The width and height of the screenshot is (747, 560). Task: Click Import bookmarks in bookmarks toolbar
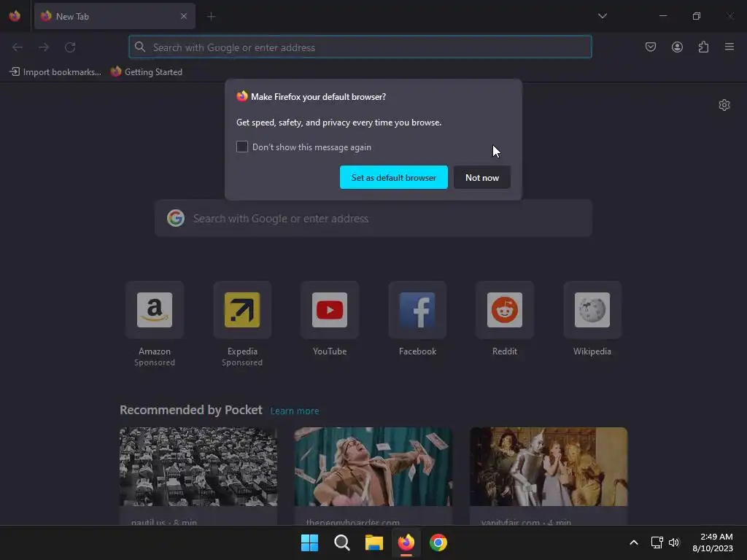pyautogui.click(x=55, y=72)
